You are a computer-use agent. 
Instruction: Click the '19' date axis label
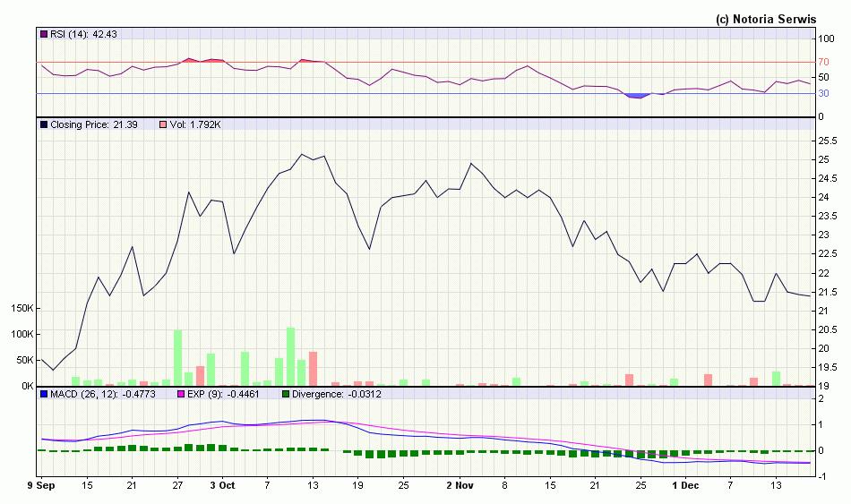click(357, 485)
